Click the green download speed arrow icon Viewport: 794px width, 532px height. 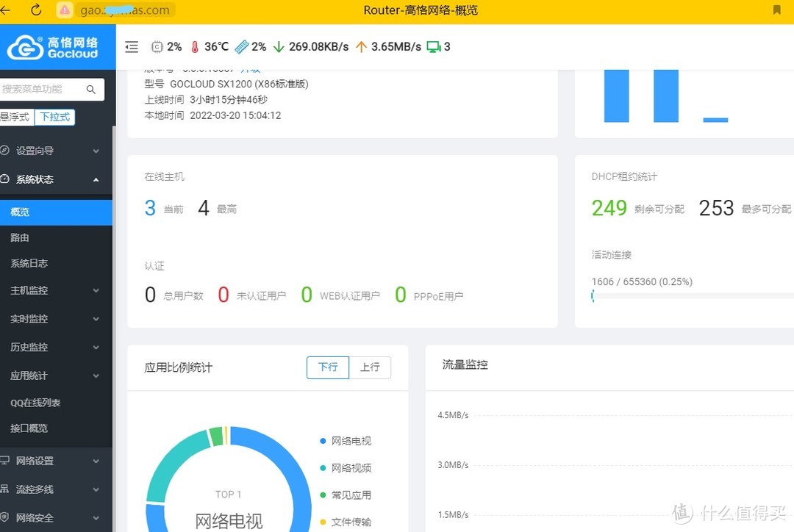279,46
